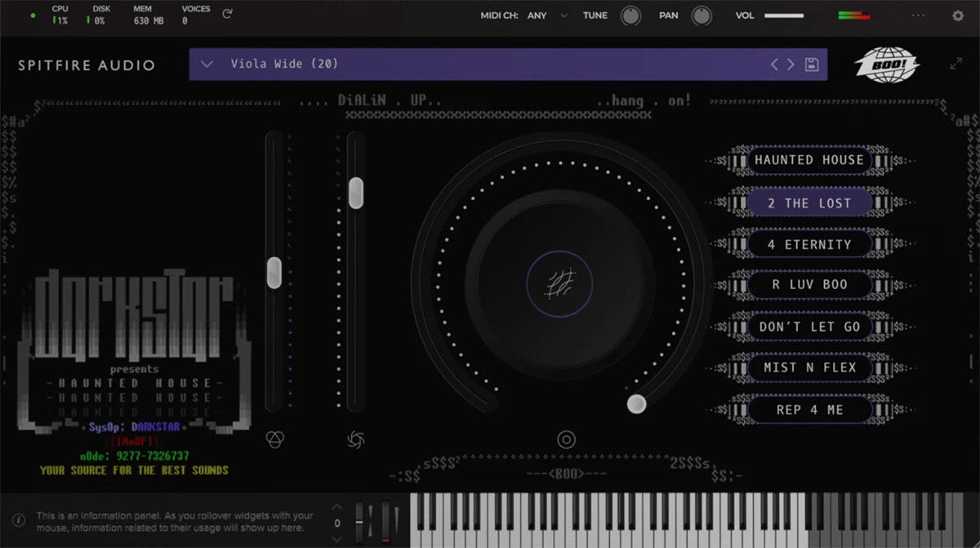The image size is (980, 548).
Task: Click the refresh icon next to Voices
Action: (x=227, y=14)
